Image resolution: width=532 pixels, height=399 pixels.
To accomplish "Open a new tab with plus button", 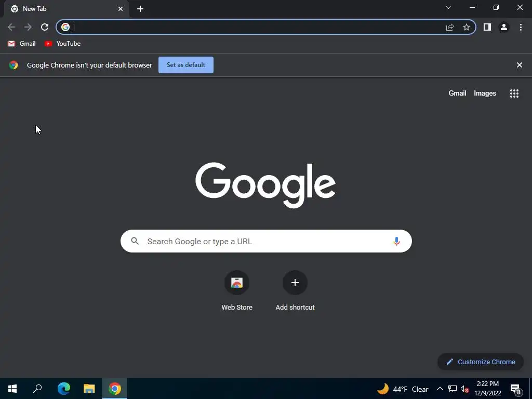I will pyautogui.click(x=140, y=9).
